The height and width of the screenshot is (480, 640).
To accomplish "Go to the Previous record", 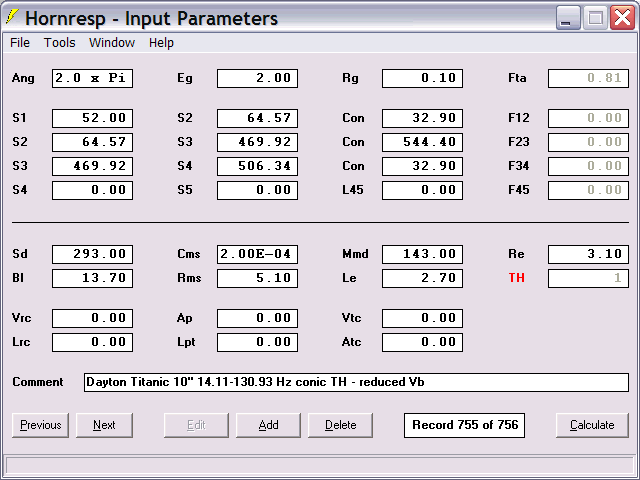I will coord(40,425).
